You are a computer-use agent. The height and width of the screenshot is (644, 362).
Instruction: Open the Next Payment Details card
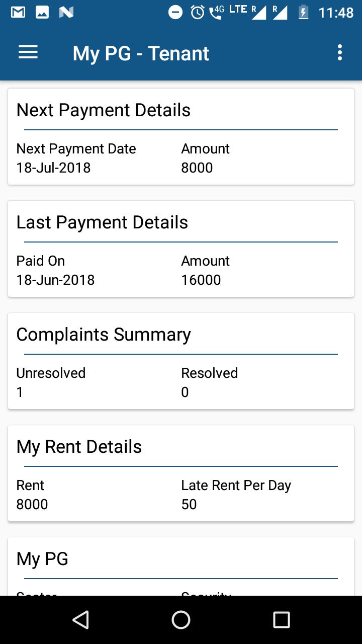coord(181,137)
